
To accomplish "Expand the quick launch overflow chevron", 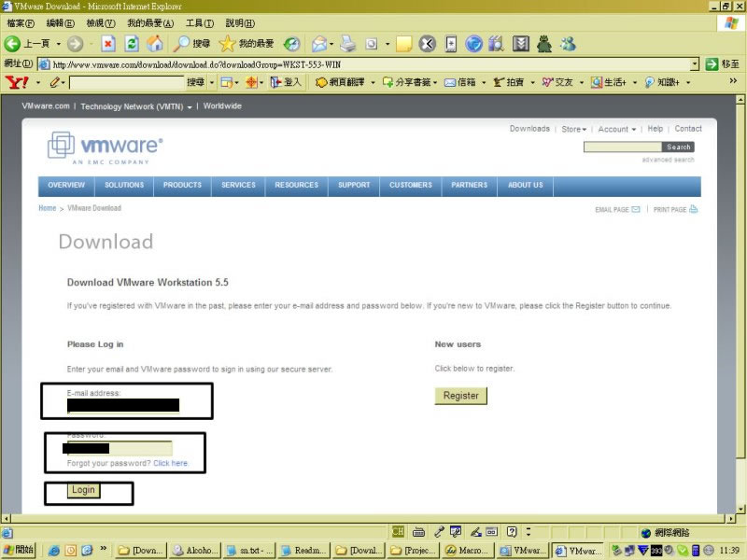I will (x=103, y=548).
